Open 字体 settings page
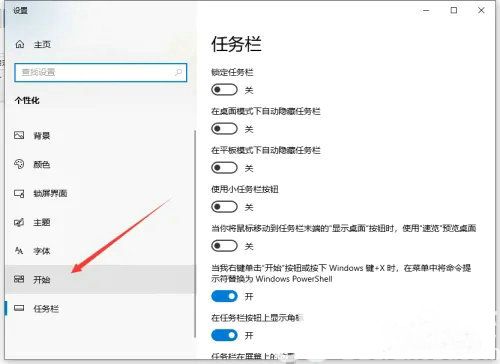Image resolution: width=500 pixels, height=364 pixels. coord(100,251)
